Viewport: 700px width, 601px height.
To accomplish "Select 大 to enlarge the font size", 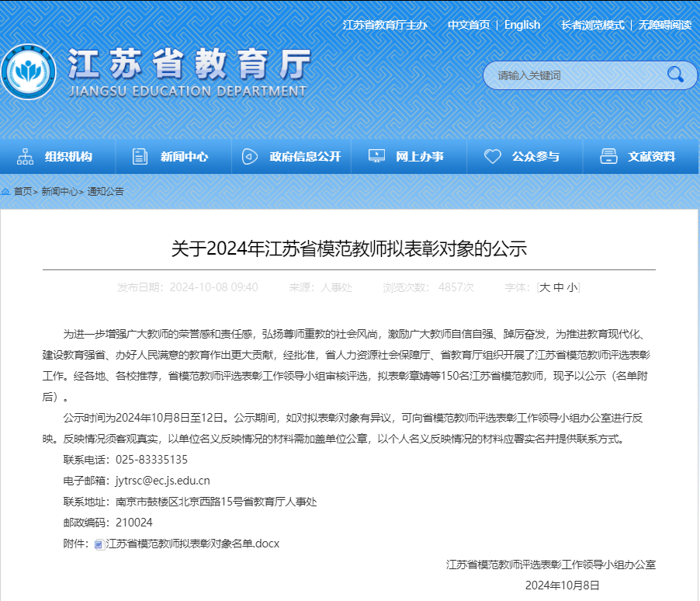I will [545, 287].
